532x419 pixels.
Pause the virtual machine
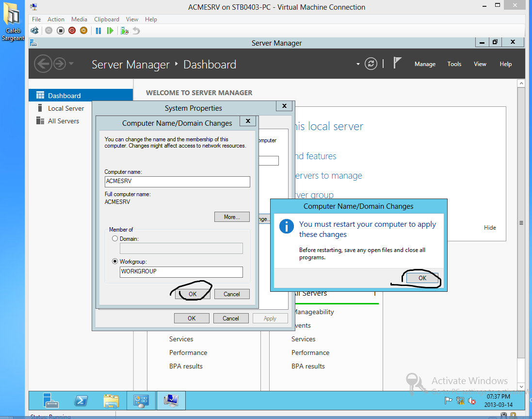98,31
